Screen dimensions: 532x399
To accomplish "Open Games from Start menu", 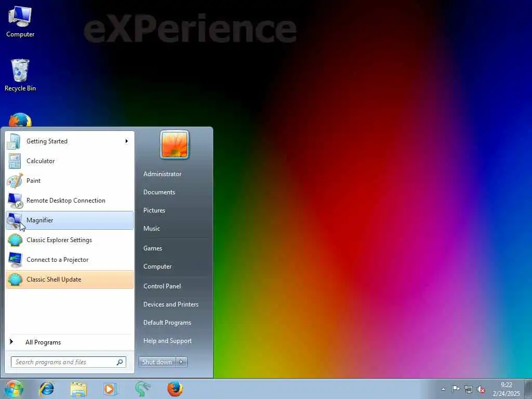I will pyautogui.click(x=153, y=248).
